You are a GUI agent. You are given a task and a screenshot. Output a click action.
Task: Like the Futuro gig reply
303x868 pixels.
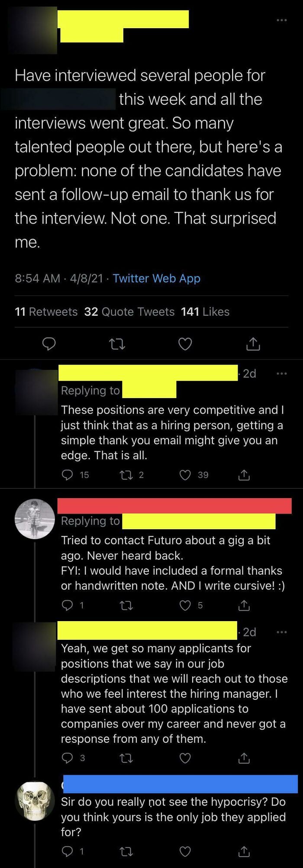(x=185, y=605)
